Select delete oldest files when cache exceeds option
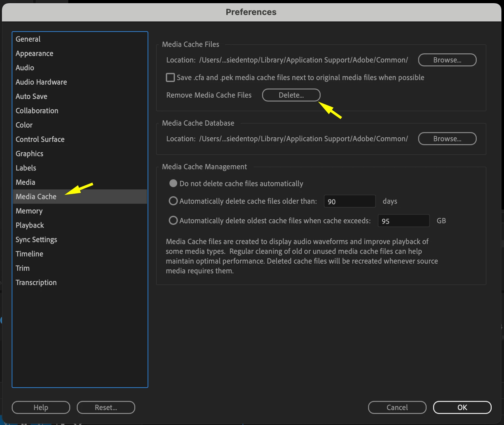The width and height of the screenshot is (504, 425). tap(173, 220)
